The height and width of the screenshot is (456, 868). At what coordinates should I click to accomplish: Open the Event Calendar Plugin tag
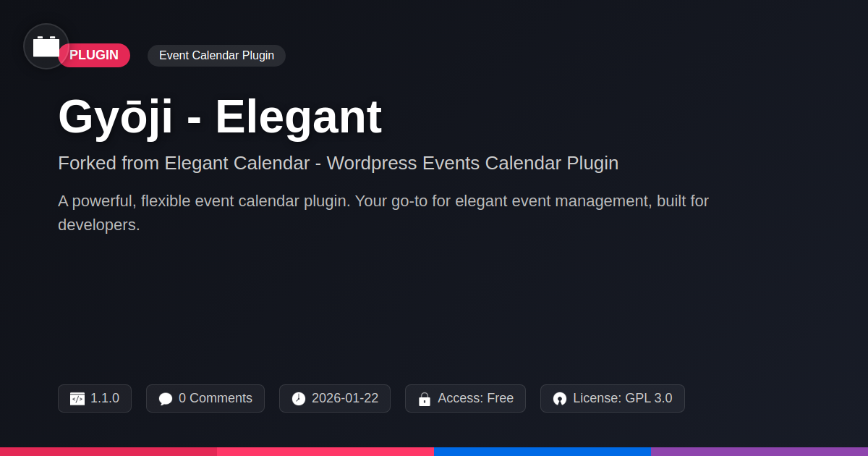pos(216,56)
